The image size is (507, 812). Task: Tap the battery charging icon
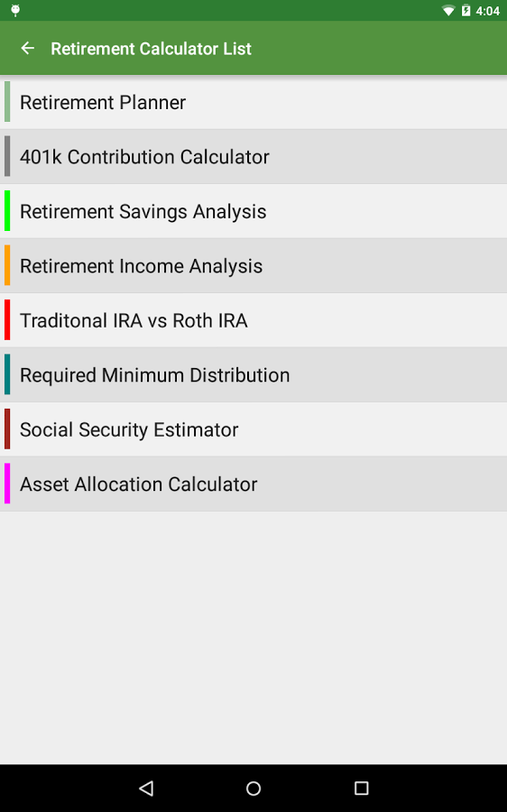(x=466, y=10)
